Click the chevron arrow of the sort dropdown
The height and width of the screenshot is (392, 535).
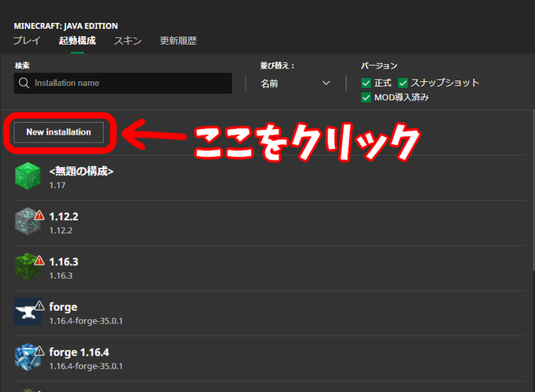pyautogui.click(x=327, y=83)
